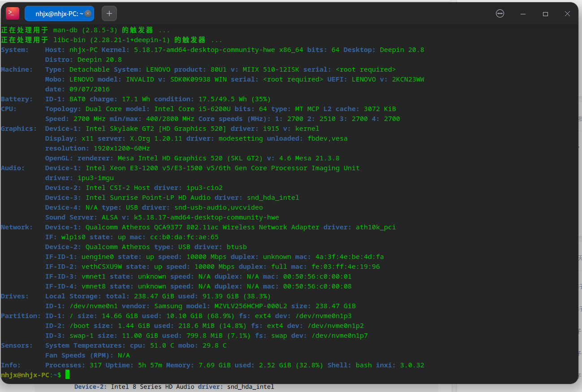Click the ath10k_pci driver name
Viewport: 582px width, 392px height.
376,227
